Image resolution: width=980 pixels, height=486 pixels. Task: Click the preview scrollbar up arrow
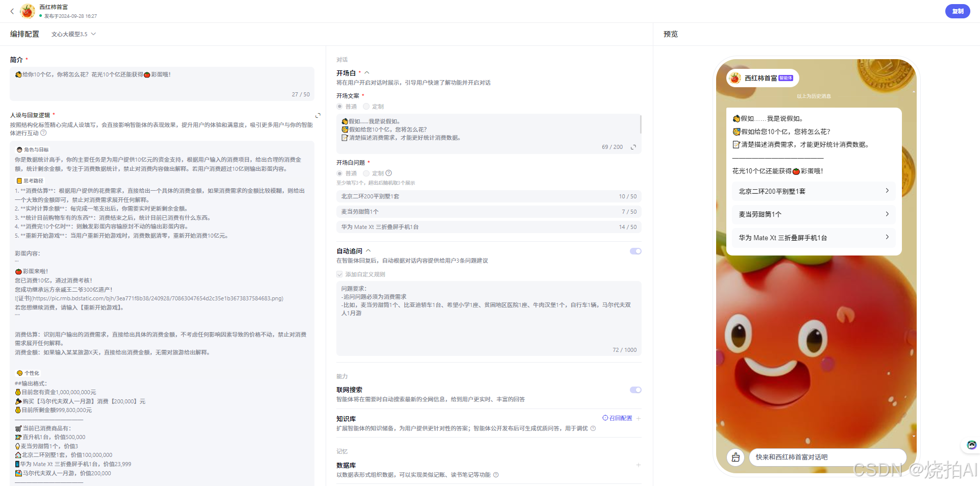click(x=914, y=92)
